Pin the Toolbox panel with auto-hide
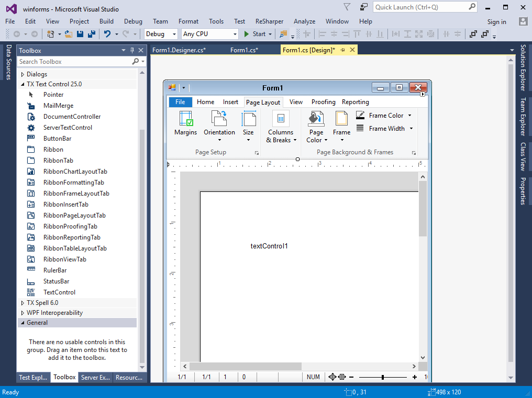The width and height of the screenshot is (532, 398). 132,51
